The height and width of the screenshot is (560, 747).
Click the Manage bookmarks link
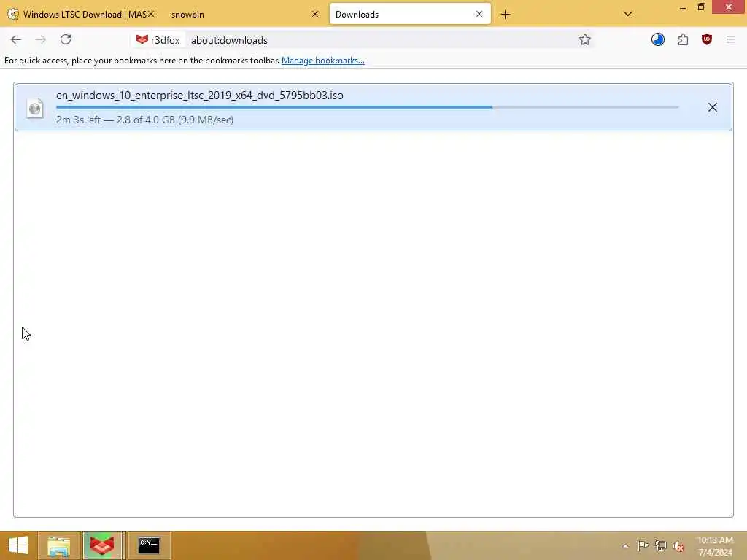(x=322, y=61)
